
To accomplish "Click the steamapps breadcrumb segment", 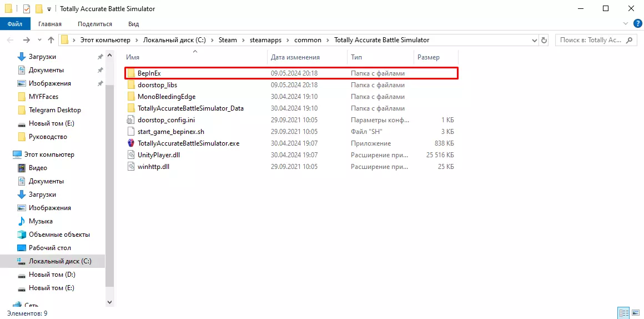I will click(266, 40).
